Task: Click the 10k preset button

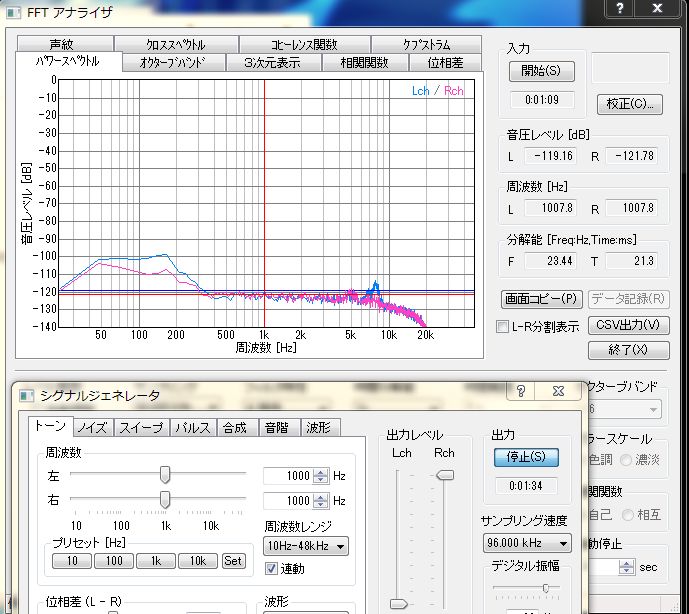Action: pyautogui.click(x=198, y=561)
